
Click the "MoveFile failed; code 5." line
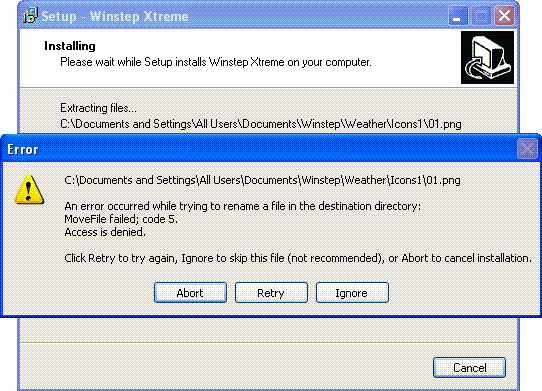pos(121,219)
